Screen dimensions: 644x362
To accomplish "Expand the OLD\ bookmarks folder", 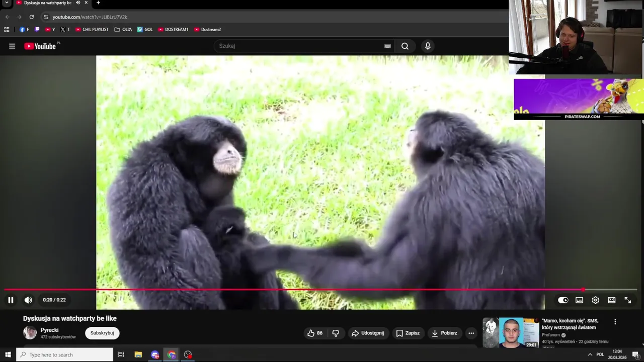I will point(123,30).
